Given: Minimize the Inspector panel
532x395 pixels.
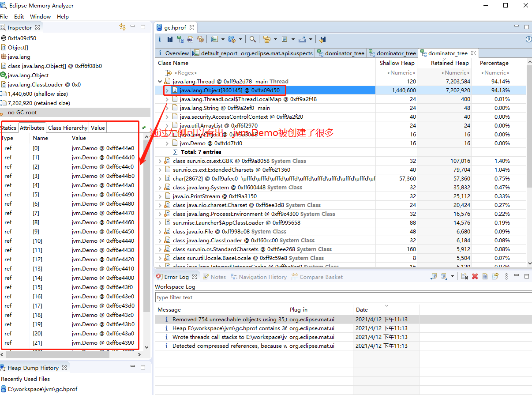Looking at the screenshot, I should pos(133,26).
